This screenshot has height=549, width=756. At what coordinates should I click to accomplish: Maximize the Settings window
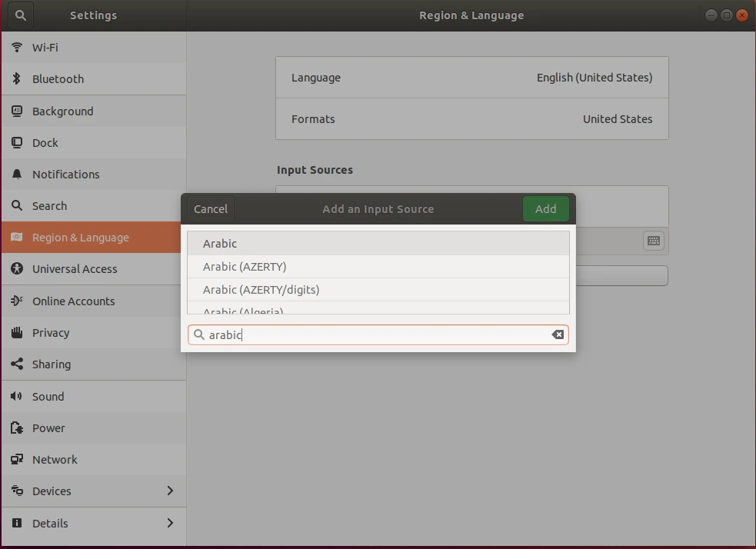727,15
